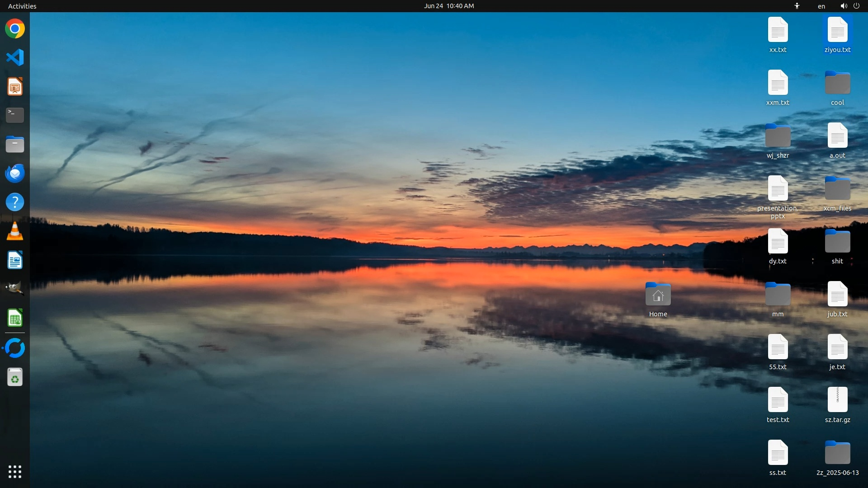Open the clock and calendar menu

click(x=448, y=6)
